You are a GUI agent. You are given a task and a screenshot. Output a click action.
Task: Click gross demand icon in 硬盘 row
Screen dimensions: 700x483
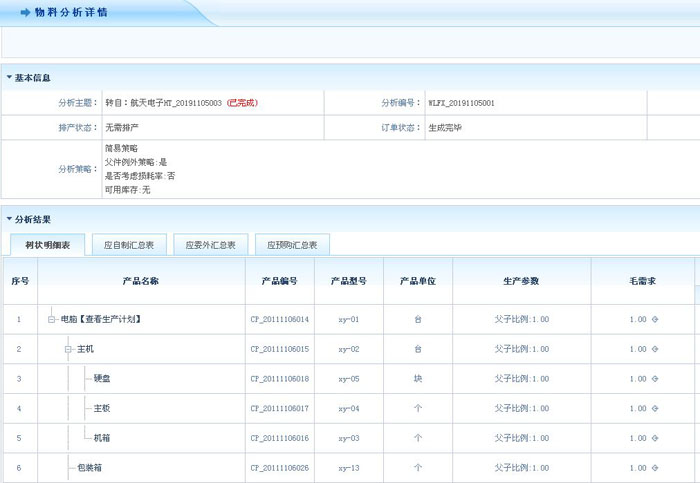(655, 379)
